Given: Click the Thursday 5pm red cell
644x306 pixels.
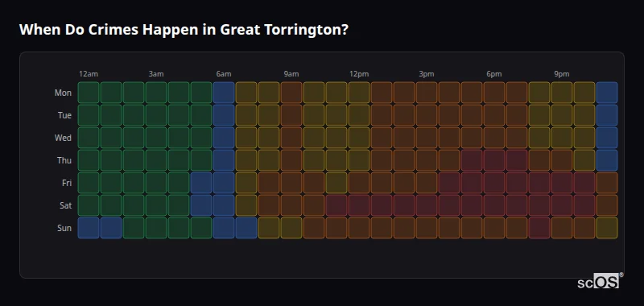Looking at the screenshot, I should [472, 160].
